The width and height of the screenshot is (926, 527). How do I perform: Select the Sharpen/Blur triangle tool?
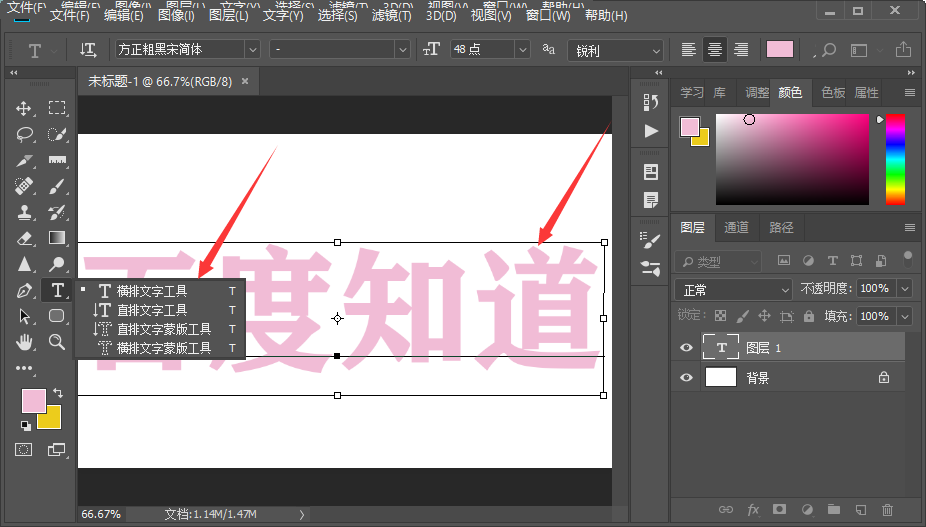pos(24,264)
